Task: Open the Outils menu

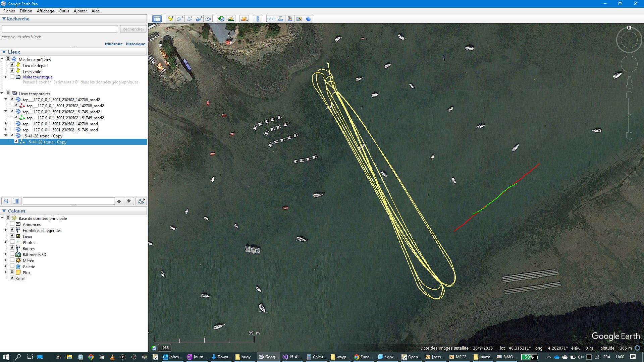Action: tap(64, 11)
